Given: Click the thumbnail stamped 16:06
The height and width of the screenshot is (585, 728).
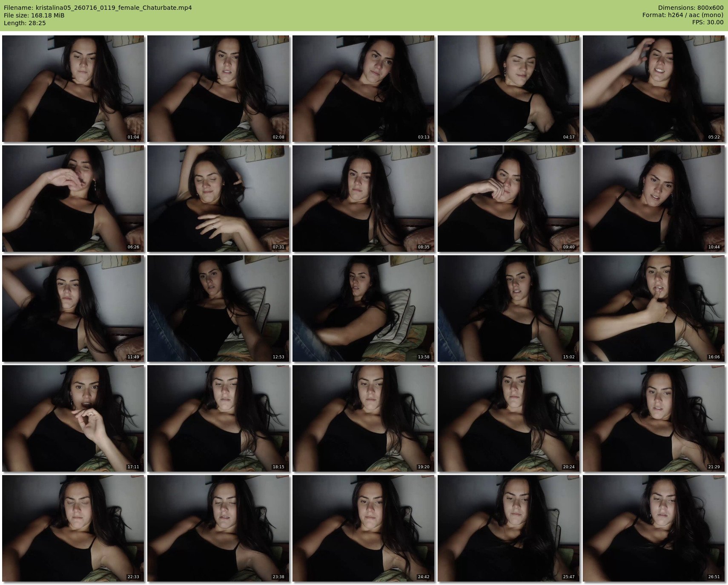Looking at the screenshot, I should [x=653, y=308].
